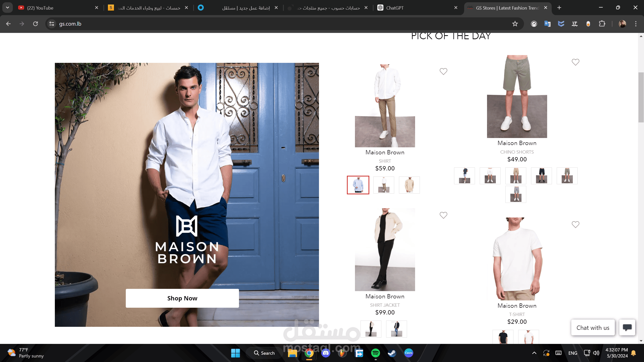Select the grey chino shorts variant in second row
The image size is (644, 362).
click(x=516, y=194)
